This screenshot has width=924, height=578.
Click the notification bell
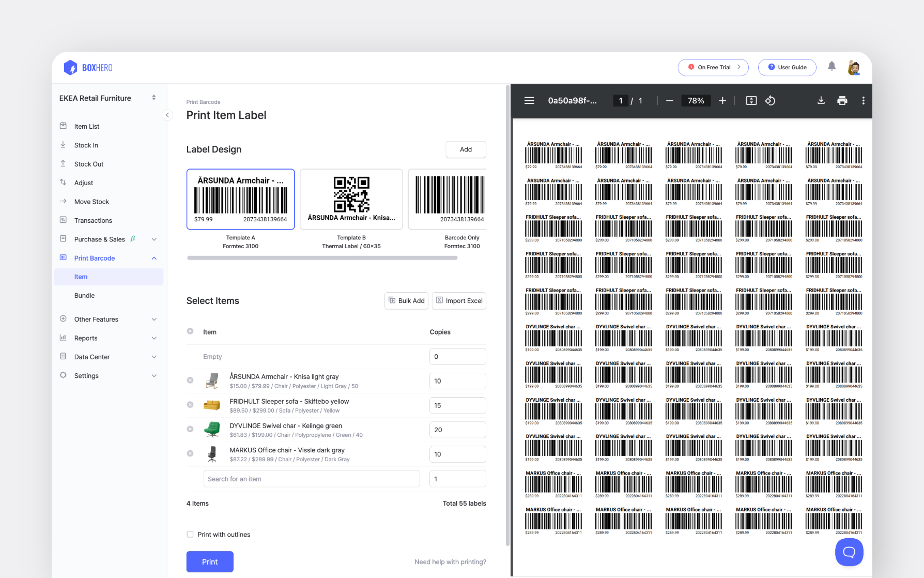pyautogui.click(x=831, y=67)
